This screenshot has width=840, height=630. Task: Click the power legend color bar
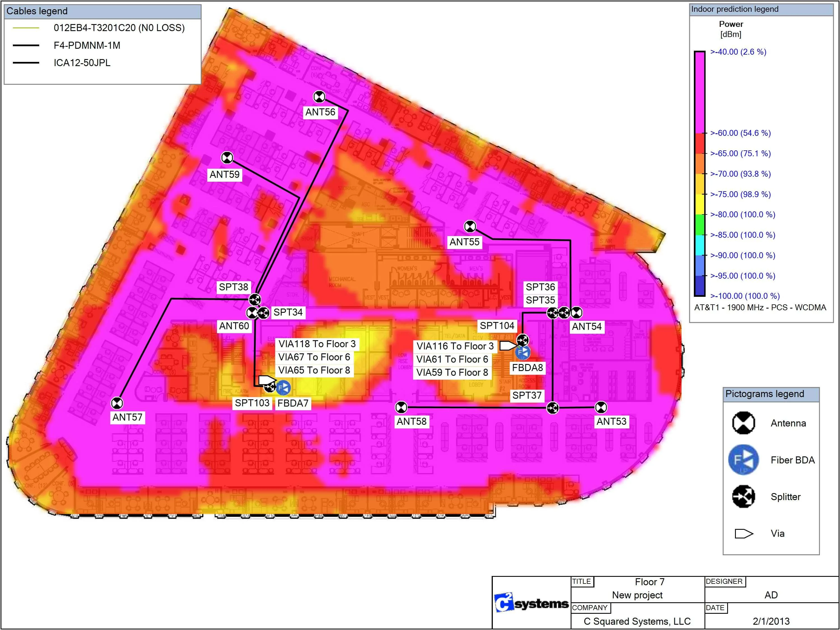point(699,174)
